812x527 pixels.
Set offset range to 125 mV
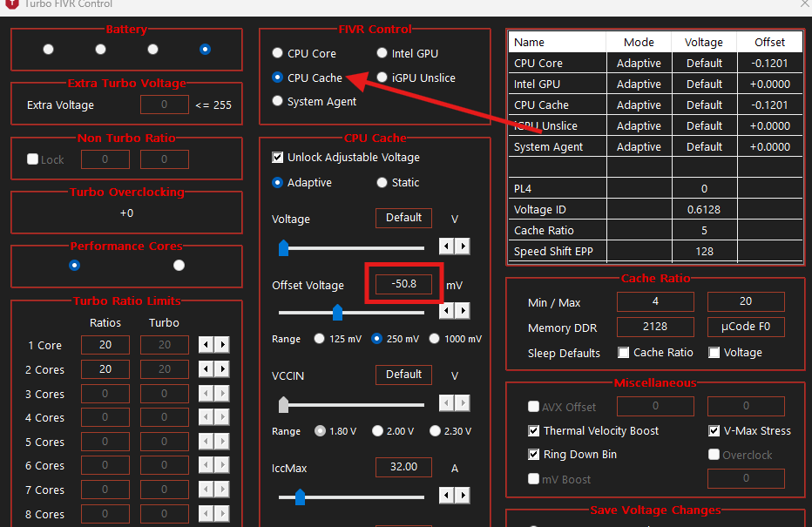click(320, 339)
